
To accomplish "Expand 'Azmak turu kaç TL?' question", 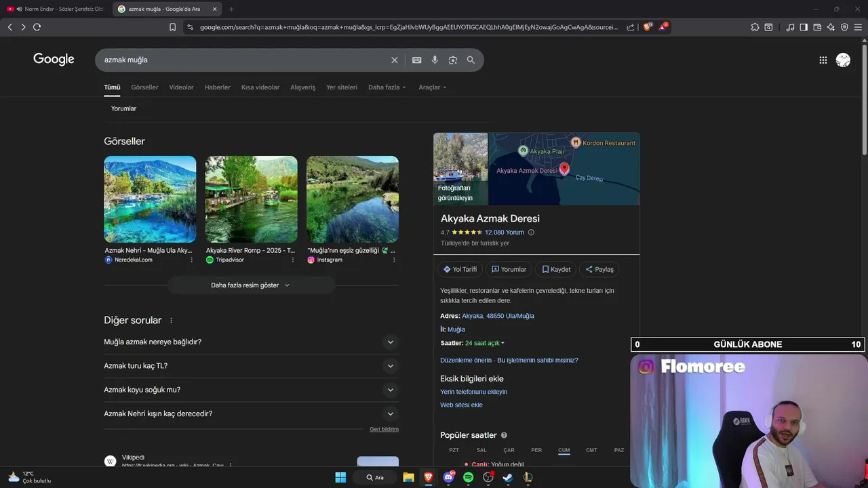I will 251,366.
